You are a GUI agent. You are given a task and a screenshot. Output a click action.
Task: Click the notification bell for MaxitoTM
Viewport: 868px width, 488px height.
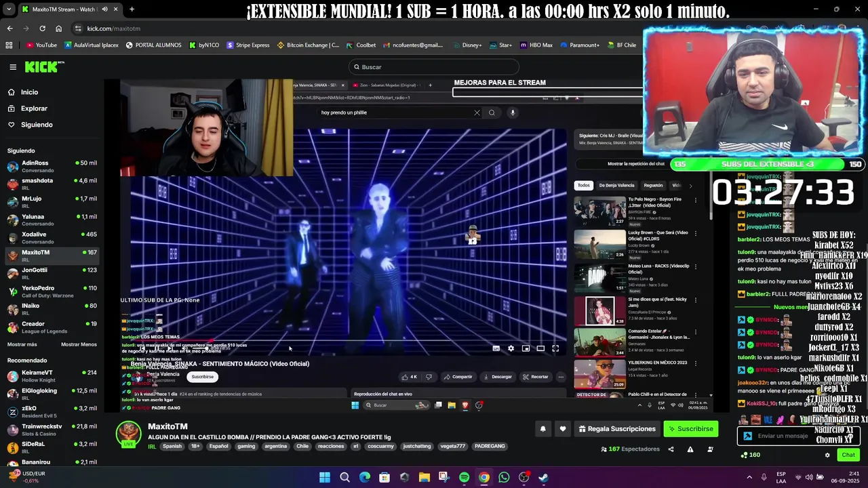542,428
